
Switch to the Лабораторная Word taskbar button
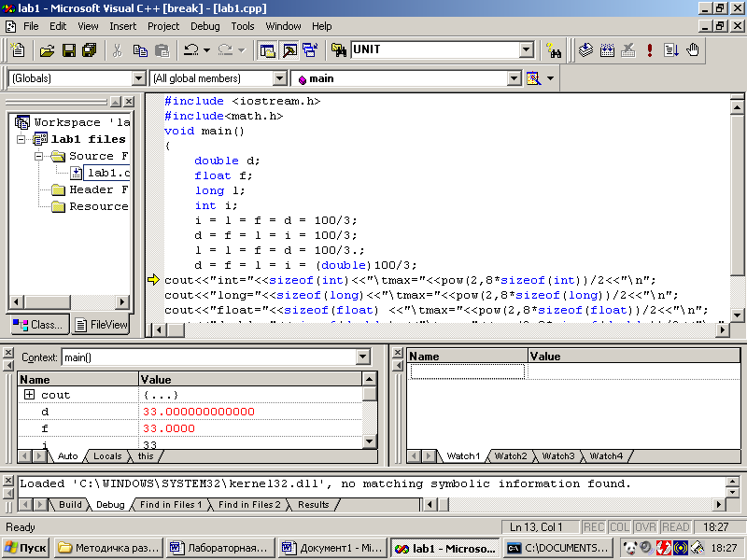(220, 548)
